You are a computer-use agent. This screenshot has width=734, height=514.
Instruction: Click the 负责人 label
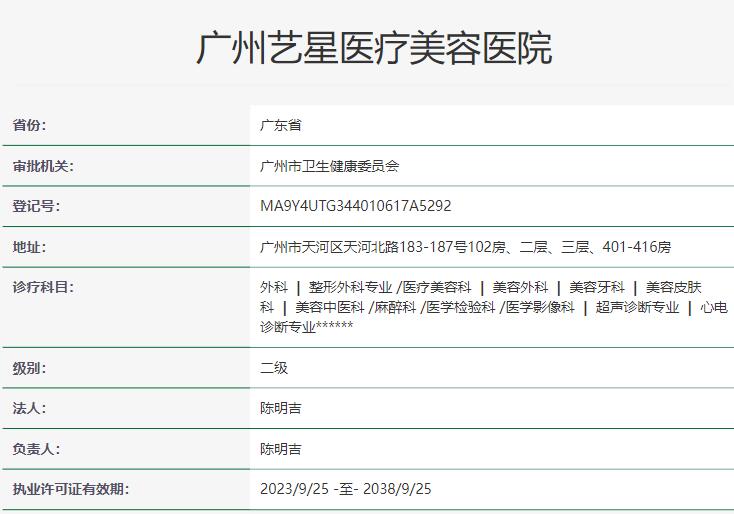36,449
